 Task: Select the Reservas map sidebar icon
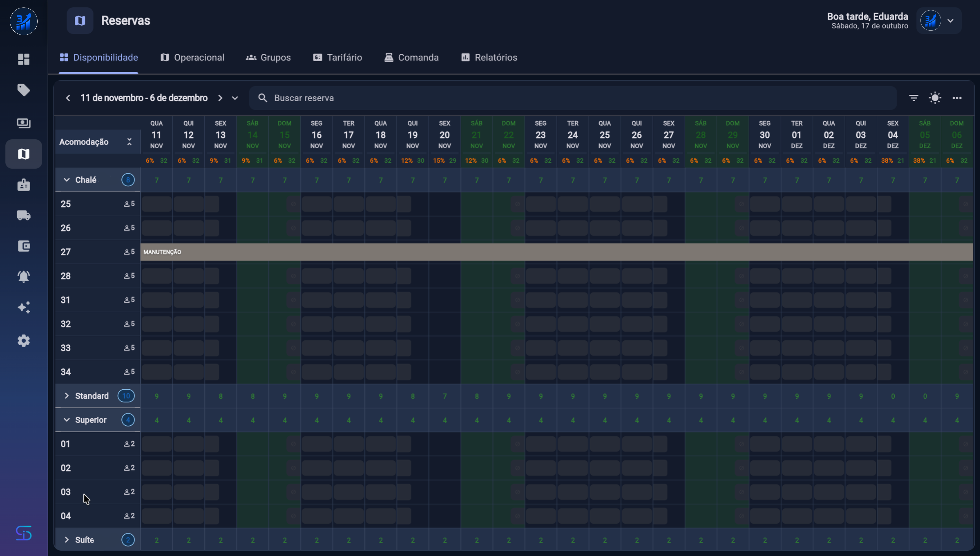point(24,154)
